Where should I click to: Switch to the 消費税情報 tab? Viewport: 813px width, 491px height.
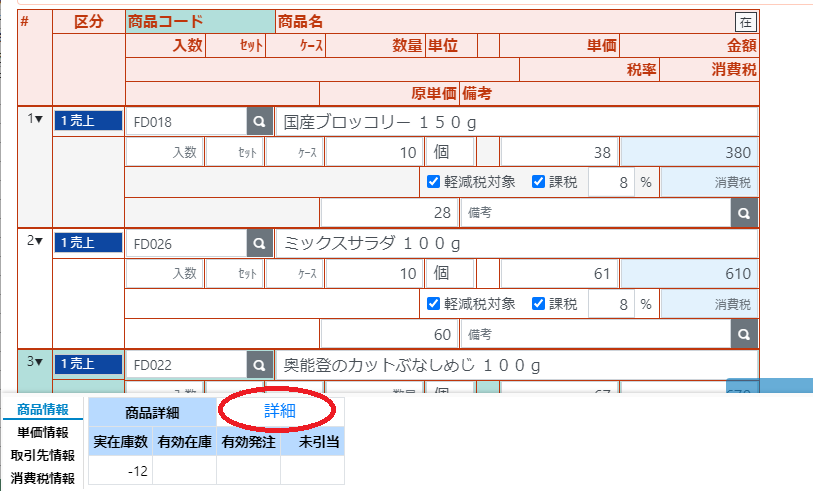(x=43, y=478)
